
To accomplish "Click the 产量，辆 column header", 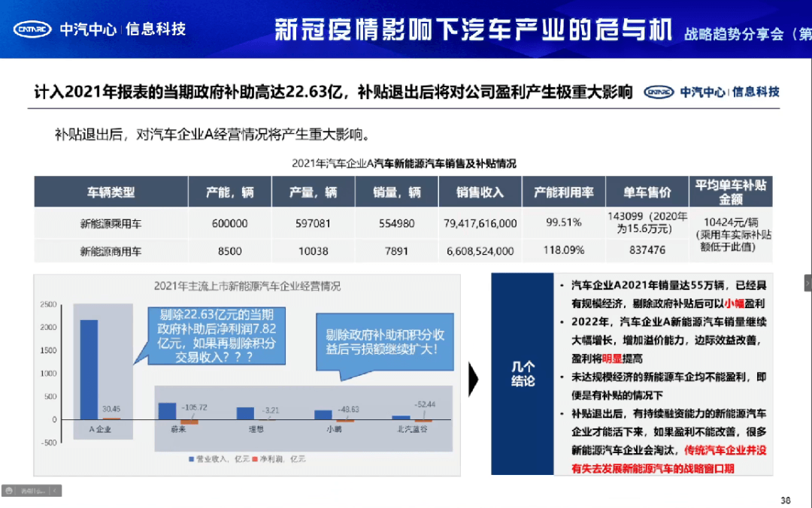I will tap(314, 192).
